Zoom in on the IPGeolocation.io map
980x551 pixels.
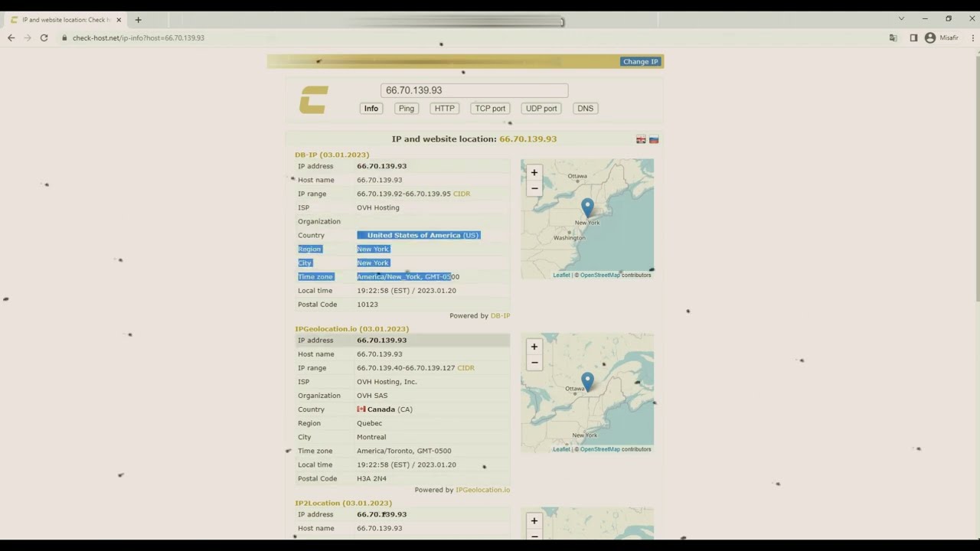point(534,347)
